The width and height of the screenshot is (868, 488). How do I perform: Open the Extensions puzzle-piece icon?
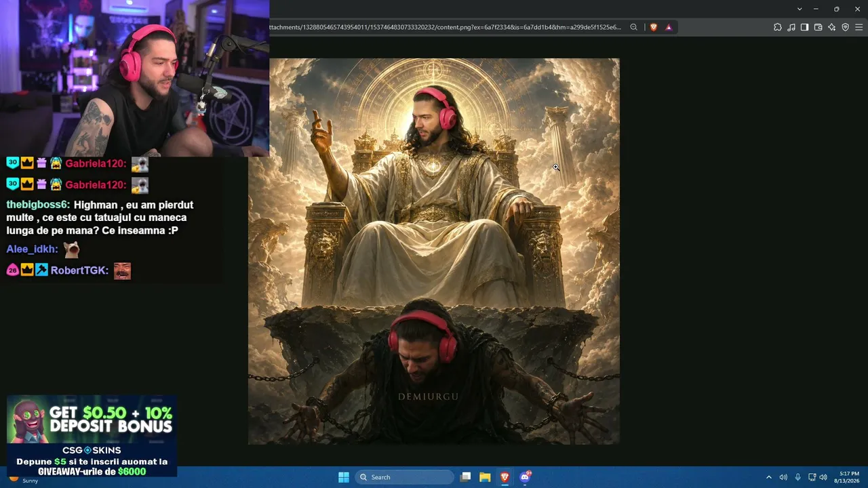[x=778, y=27]
